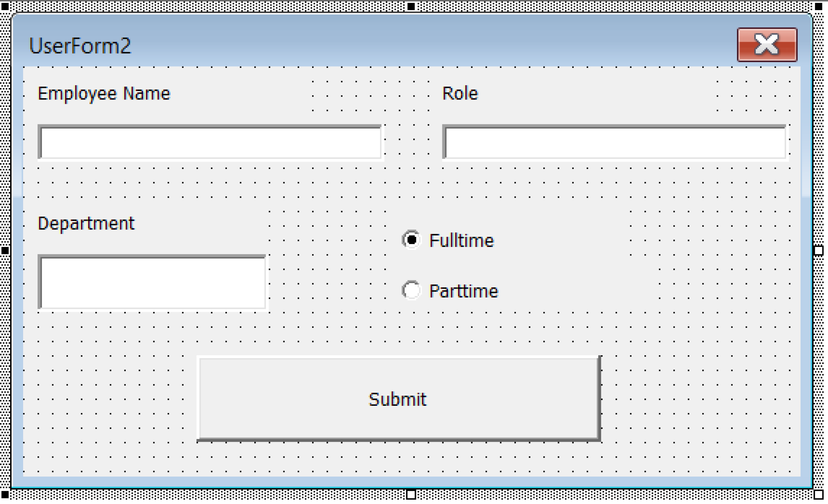Select the Fulltime radio button
Viewport: 828px width, 504px height.
pyautogui.click(x=411, y=240)
